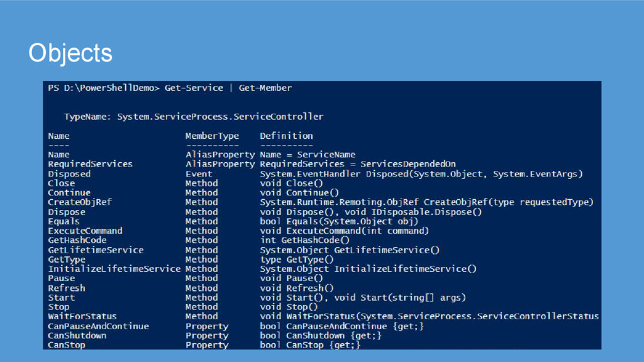
Task: Click the Definition column header
Action: click(x=286, y=136)
